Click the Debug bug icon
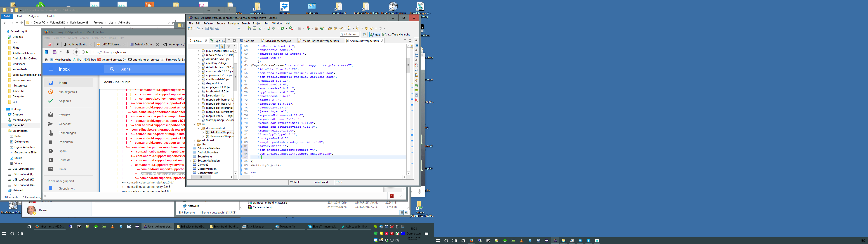Screen dimensions: 868x244 coord(274,28)
